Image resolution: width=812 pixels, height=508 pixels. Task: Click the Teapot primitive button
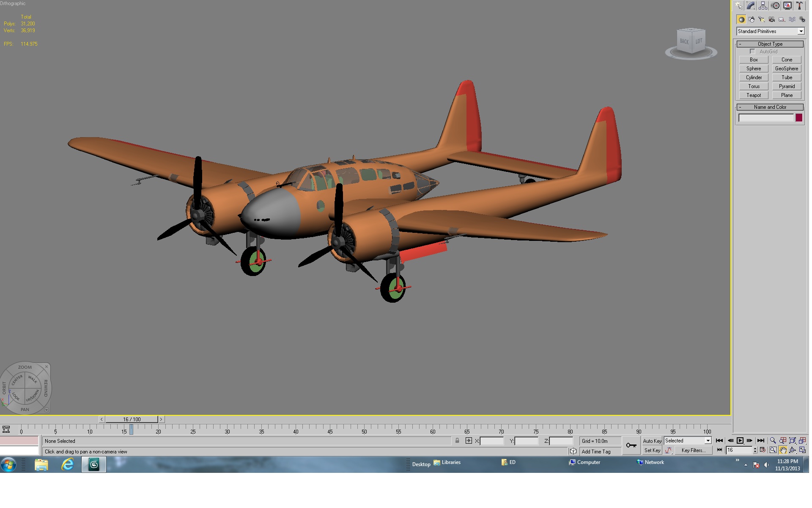point(754,95)
